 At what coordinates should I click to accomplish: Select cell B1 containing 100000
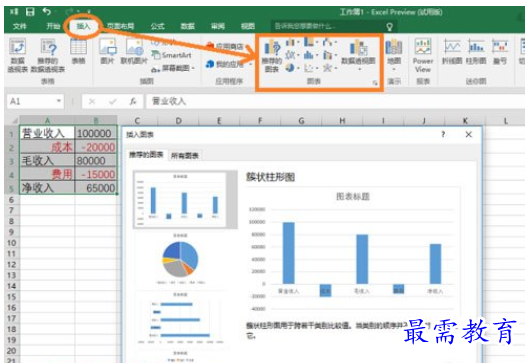[x=96, y=133]
